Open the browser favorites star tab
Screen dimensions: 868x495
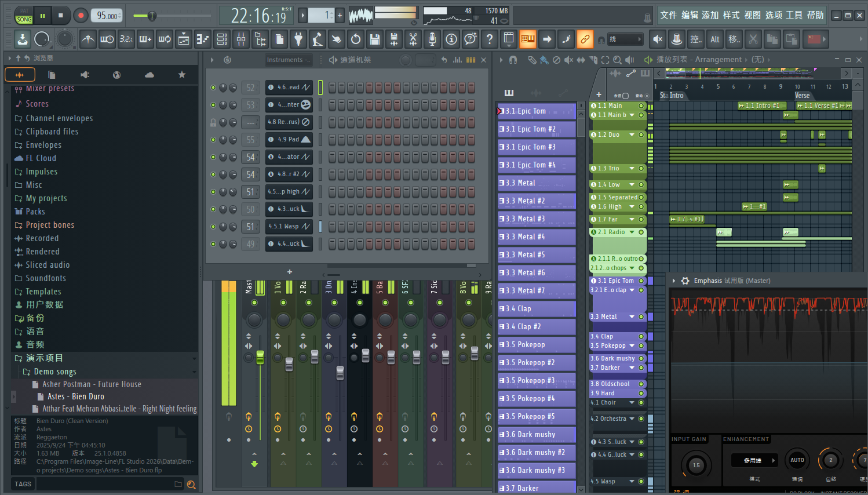182,75
